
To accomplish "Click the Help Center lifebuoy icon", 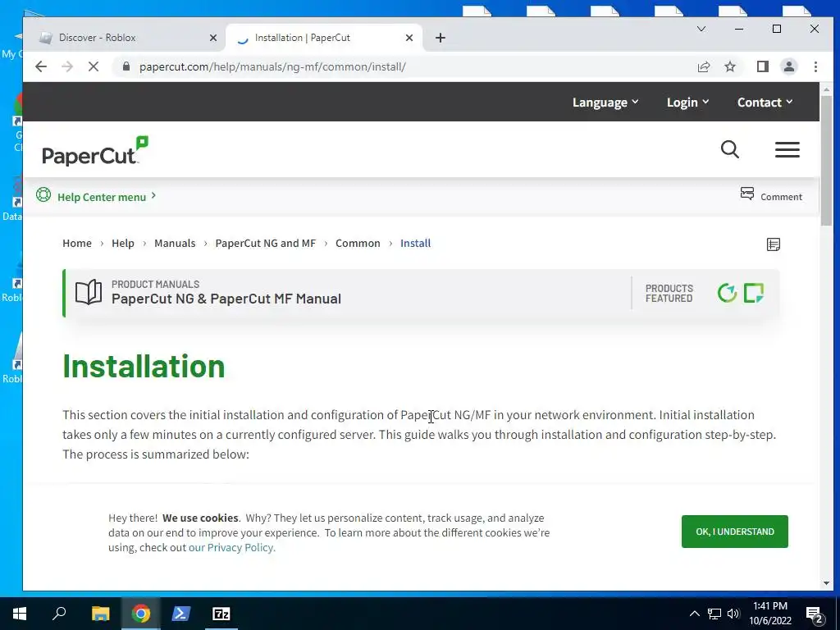I will pos(43,194).
